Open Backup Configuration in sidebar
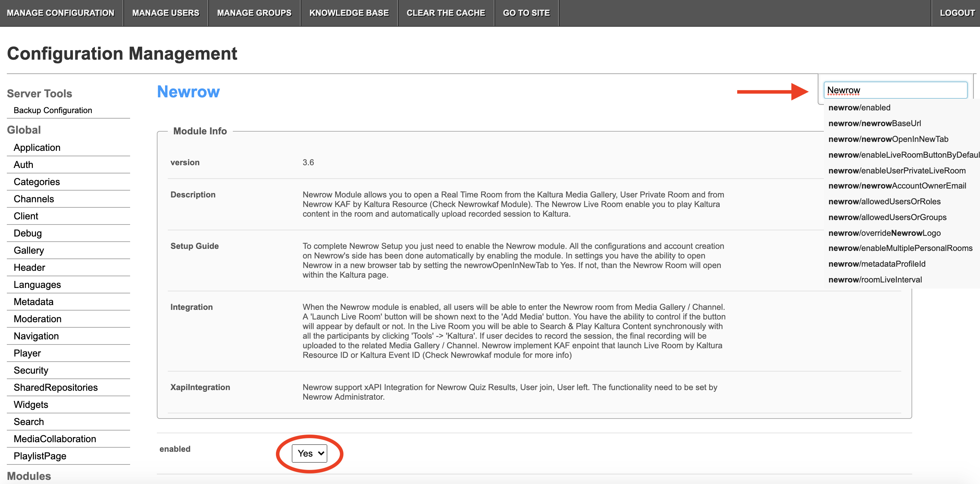Viewport: 980px width, 484px height. coord(53,110)
